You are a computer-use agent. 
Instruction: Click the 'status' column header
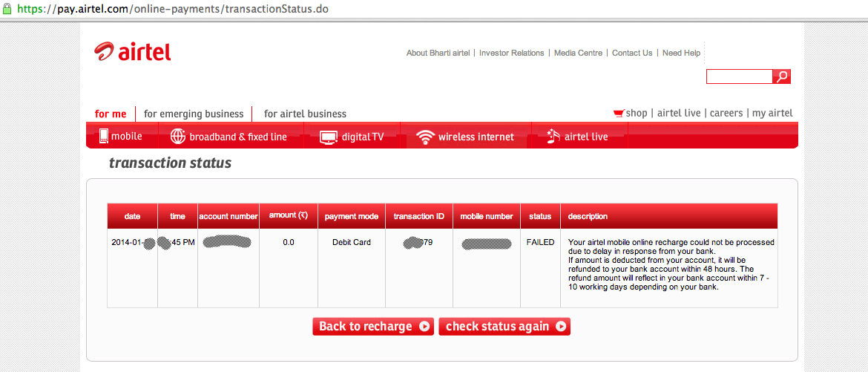pos(540,216)
